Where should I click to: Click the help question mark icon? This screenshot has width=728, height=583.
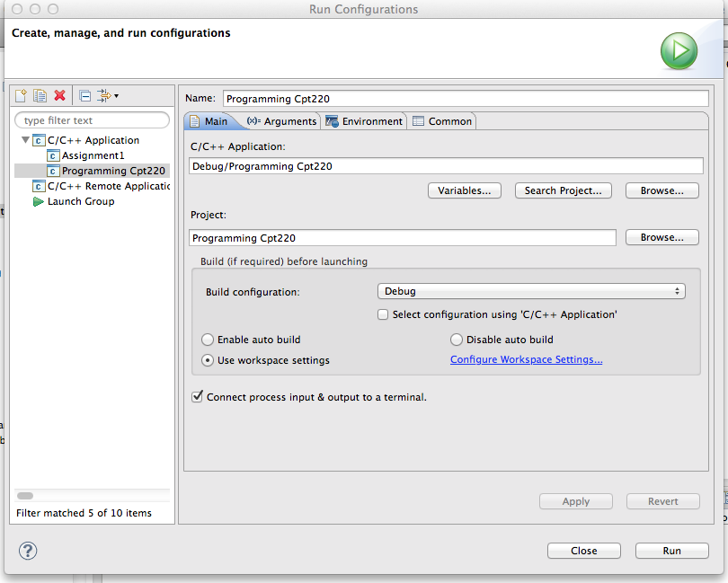pyautogui.click(x=28, y=551)
